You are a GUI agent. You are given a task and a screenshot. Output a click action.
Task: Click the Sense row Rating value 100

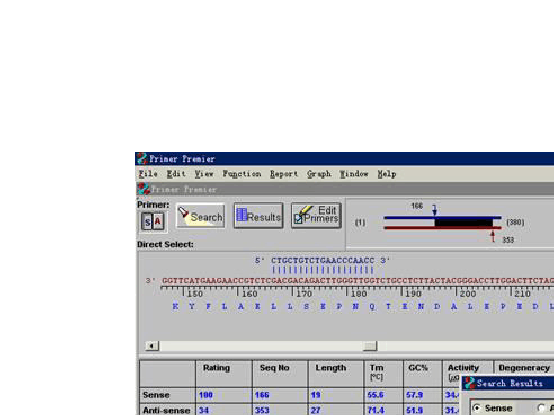(x=206, y=395)
